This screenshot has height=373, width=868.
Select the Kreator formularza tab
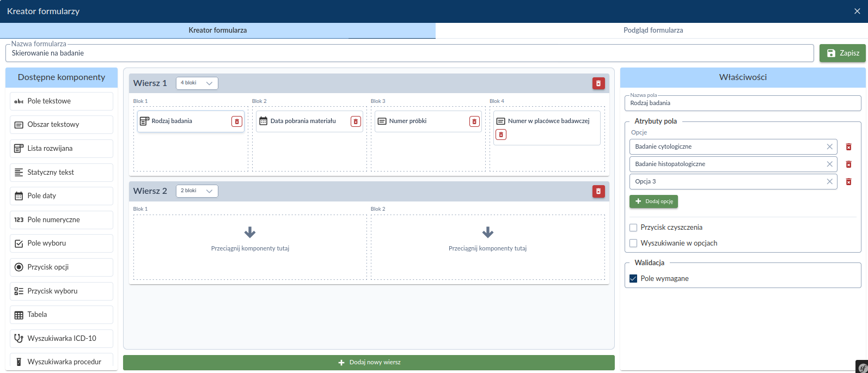click(217, 30)
